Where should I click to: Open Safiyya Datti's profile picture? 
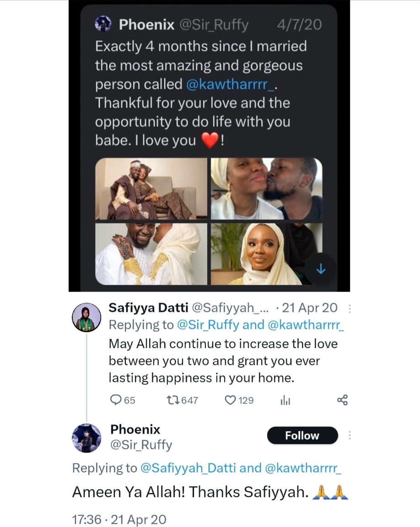[x=87, y=317]
